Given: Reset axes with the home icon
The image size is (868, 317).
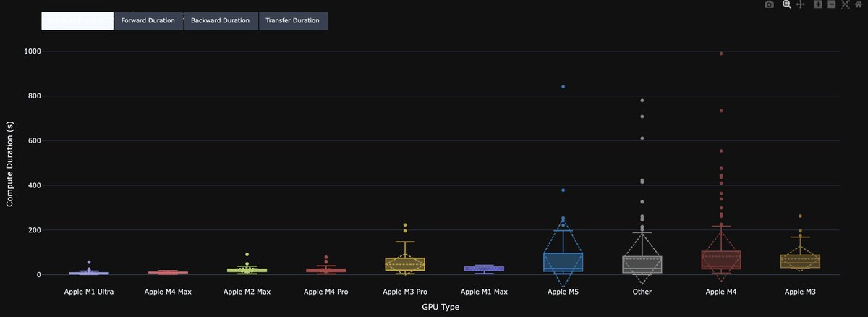Looking at the screenshot, I should pyautogui.click(x=859, y=4).
